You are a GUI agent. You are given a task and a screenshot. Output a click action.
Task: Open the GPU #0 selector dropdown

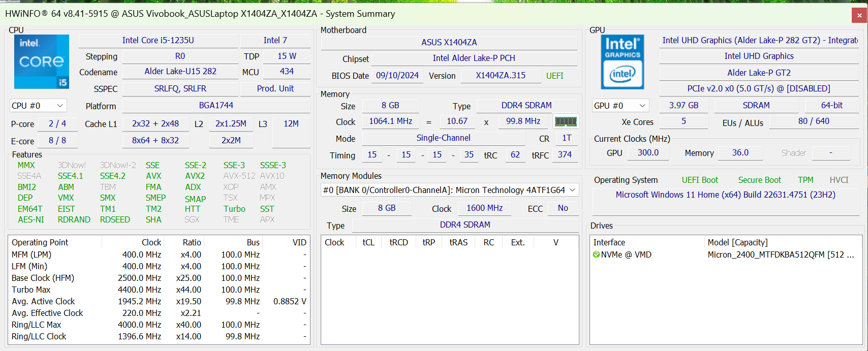point(621,106)
